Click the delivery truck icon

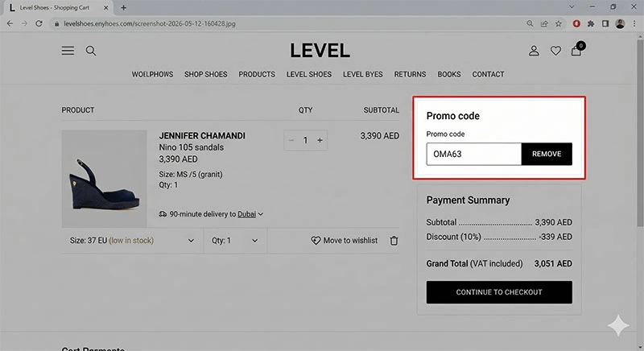[x=163, y=214]
